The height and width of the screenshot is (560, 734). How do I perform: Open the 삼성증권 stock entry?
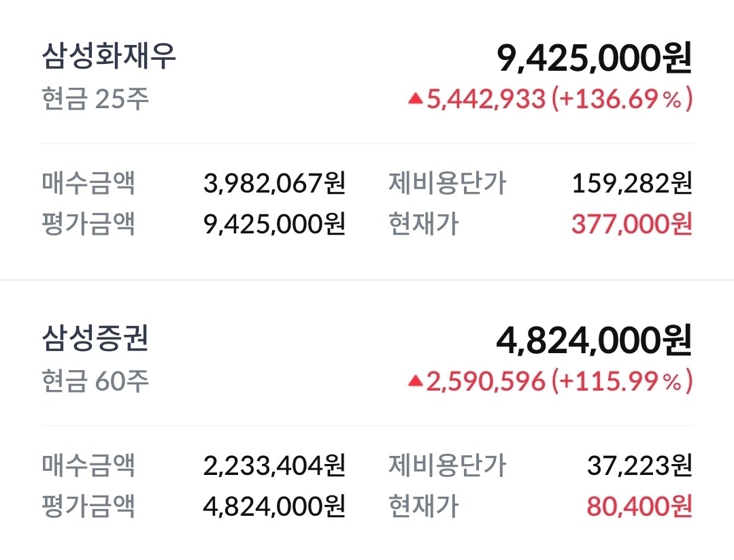pyautogui.click(x=95, y=338)
